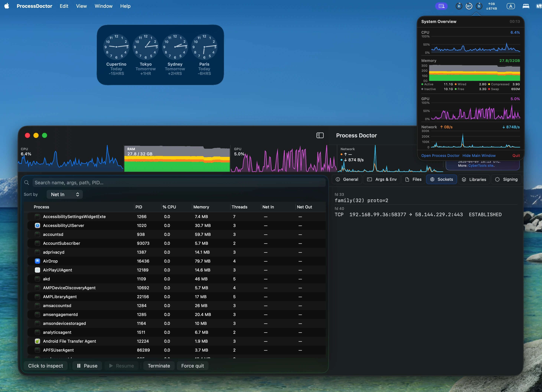Click the AirPlayUIAgent process icon
The width and height of the screenshot is (542, 392).
tap(37, 270)
